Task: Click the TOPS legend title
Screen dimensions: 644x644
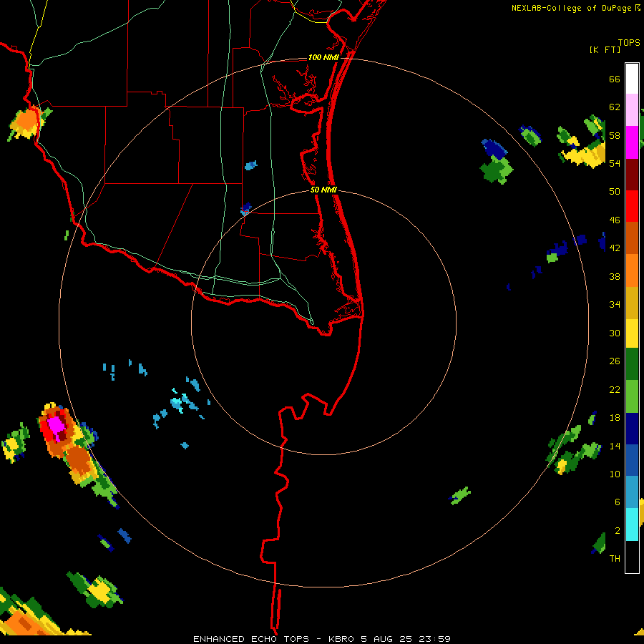Action: point(629,43)
